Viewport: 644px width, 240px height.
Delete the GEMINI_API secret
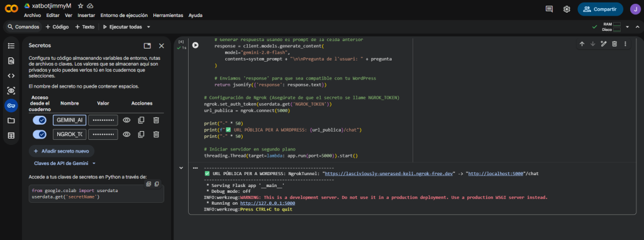pyautogui.click(x=156, y=120)
